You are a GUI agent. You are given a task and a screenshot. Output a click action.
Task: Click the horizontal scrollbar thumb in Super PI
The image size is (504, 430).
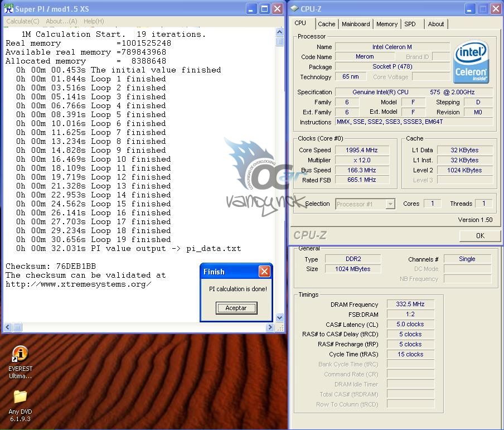(x=17, y=327)
